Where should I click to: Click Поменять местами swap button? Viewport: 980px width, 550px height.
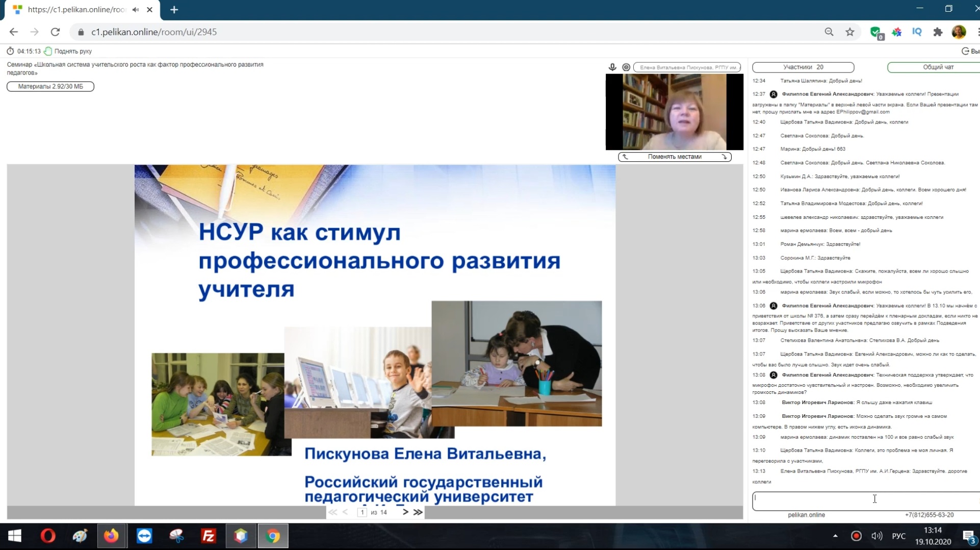tap(675, 157)
